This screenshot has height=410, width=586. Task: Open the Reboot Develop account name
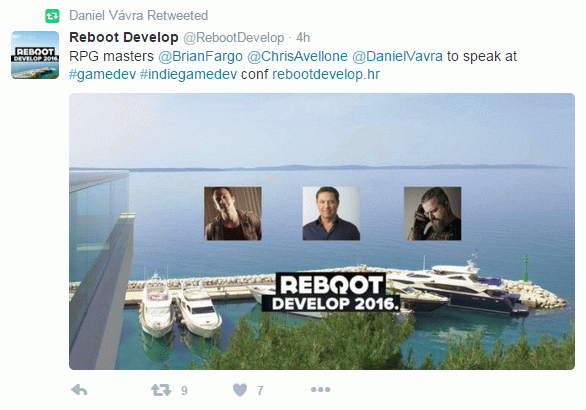tap(124, 37)
